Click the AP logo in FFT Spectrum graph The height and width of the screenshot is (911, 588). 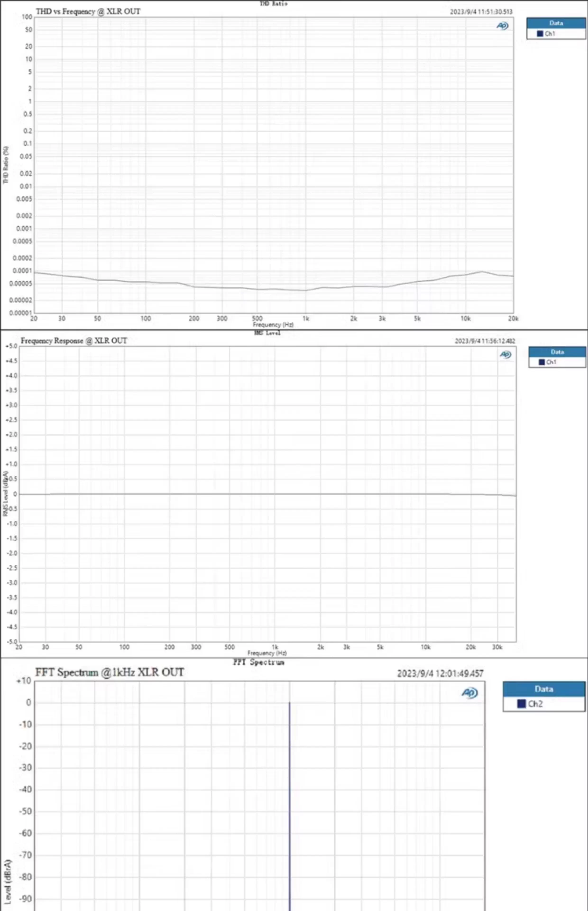[470, 693]
